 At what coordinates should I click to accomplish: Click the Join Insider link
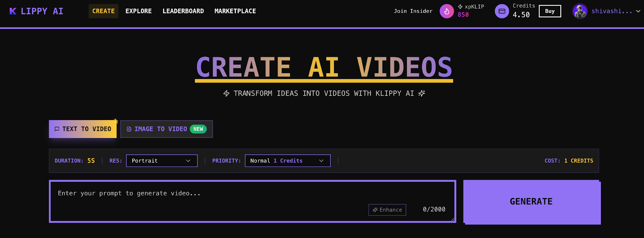413,11
